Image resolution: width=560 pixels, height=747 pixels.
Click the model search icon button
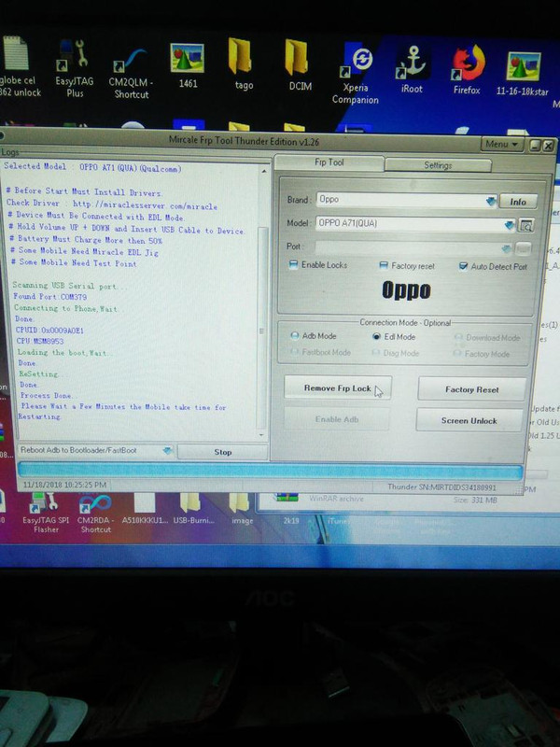pos(525,225)
